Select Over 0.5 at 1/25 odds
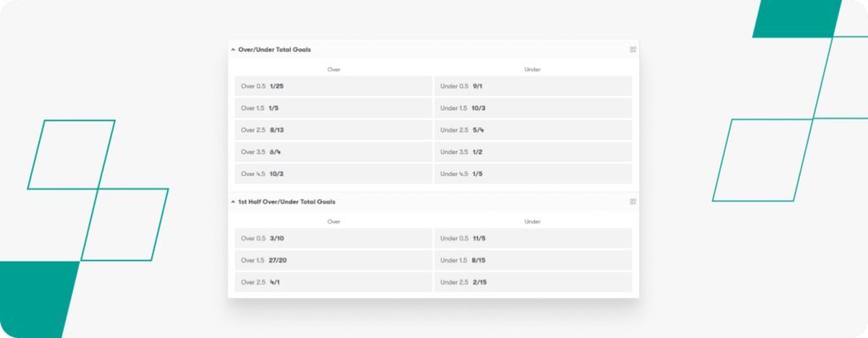This screenshot has width=868, height=338. pyautogui.click(x=333, y=86)
